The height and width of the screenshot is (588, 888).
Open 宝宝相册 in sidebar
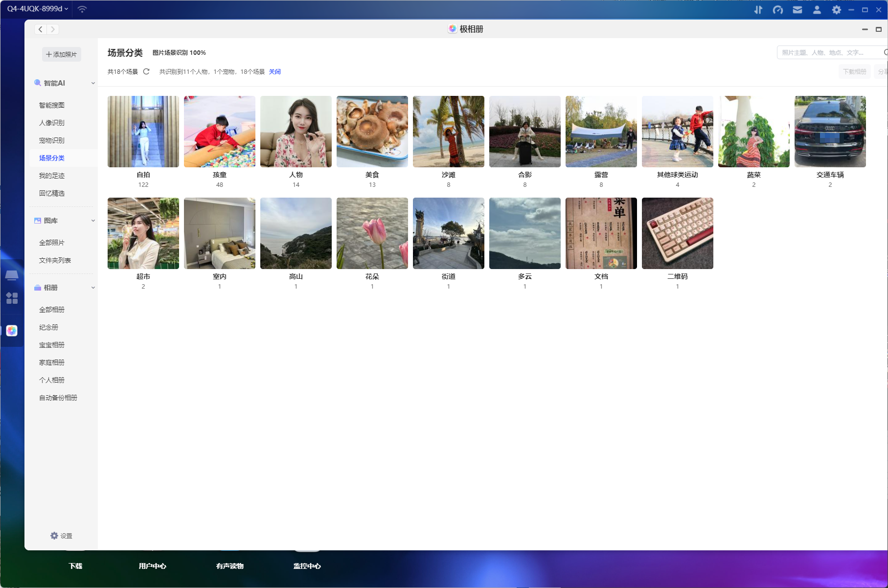click(x=52, y=345)
